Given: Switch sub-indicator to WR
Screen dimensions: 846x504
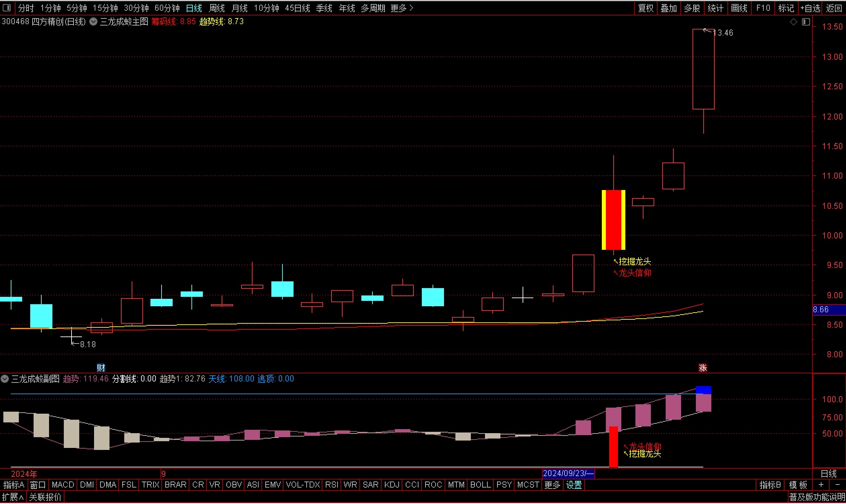Looking at the screenshot, I should (x=350, y=486).
